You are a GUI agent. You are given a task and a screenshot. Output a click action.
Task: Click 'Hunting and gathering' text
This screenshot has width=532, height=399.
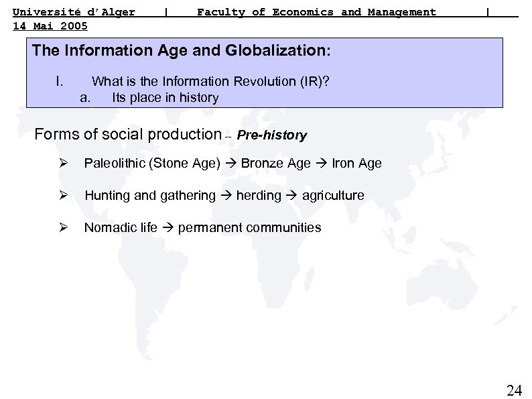click(x=150, y=196)
